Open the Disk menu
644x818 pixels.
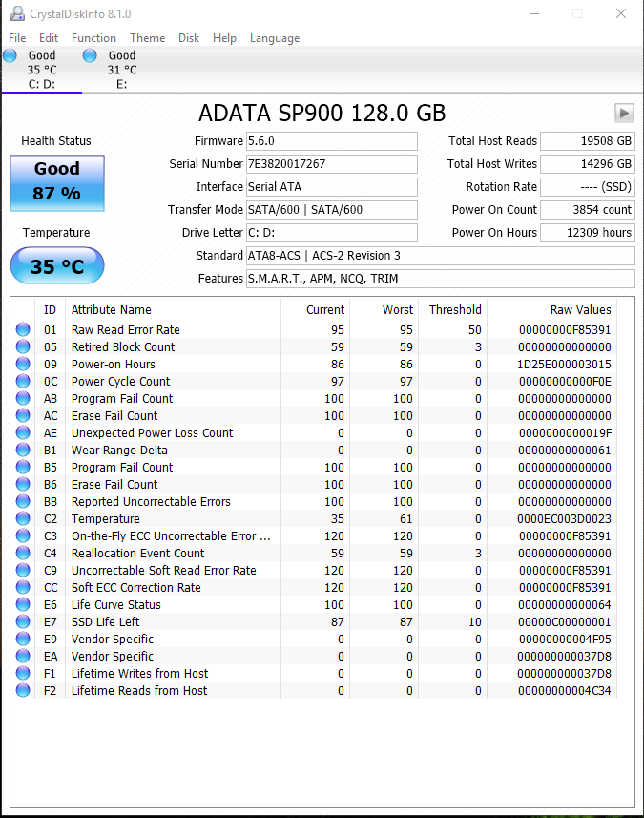click(189, 38)
